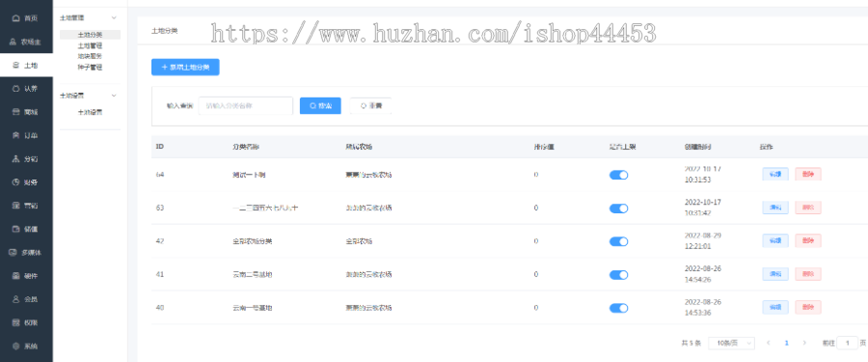Open 订单 orders in sidebar
Image resolution: width=868 pixels, height=362 pixels.
click(26, 135)
